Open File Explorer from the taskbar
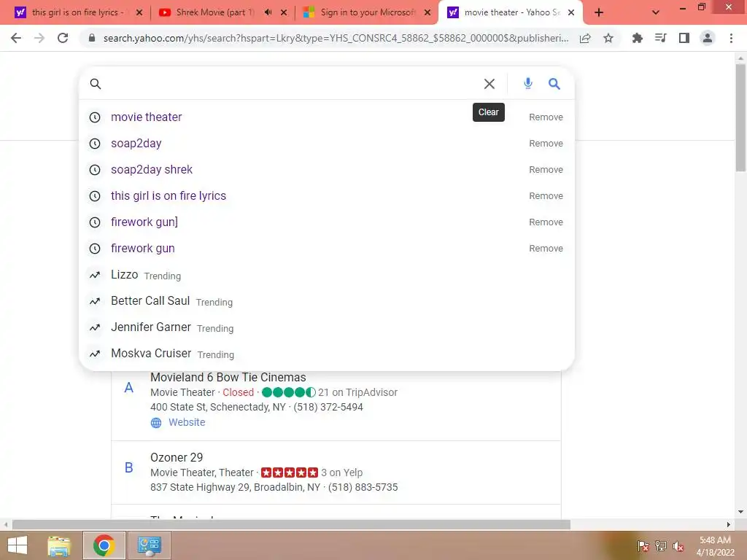This screenshot has width=747, height=560. pyautogui.click(x=59, y=545)
